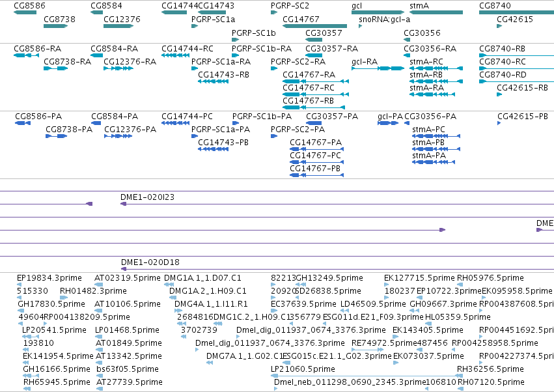Click the stmA-RC transcript

pos(436,68)
